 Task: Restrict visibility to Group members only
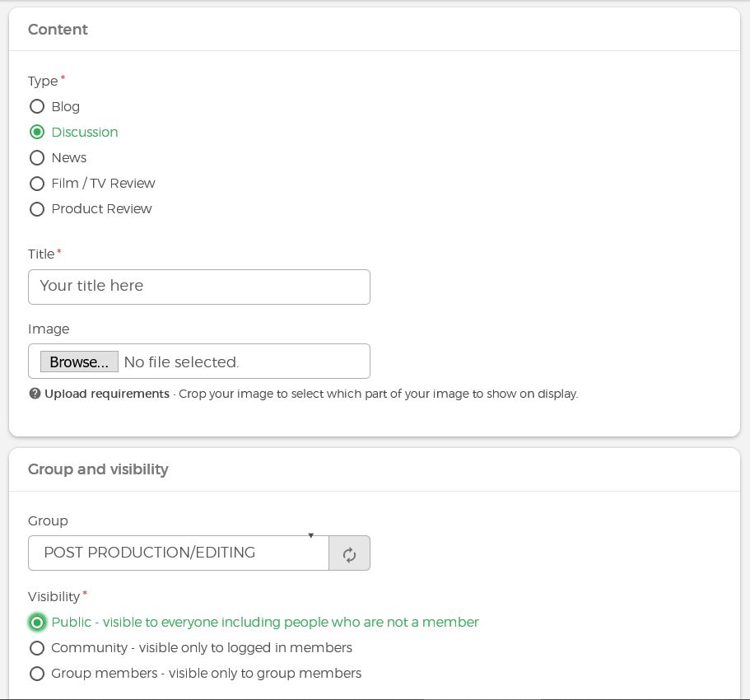[x=37, y=674]
